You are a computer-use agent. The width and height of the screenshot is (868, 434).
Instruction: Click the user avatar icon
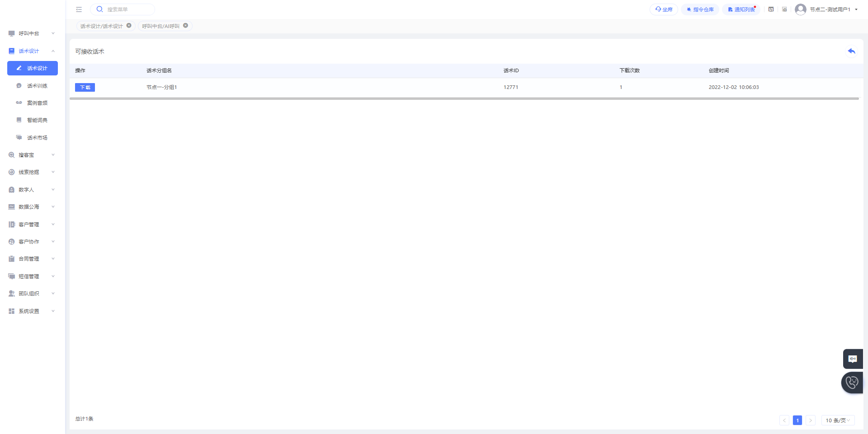tap(801, 9)
